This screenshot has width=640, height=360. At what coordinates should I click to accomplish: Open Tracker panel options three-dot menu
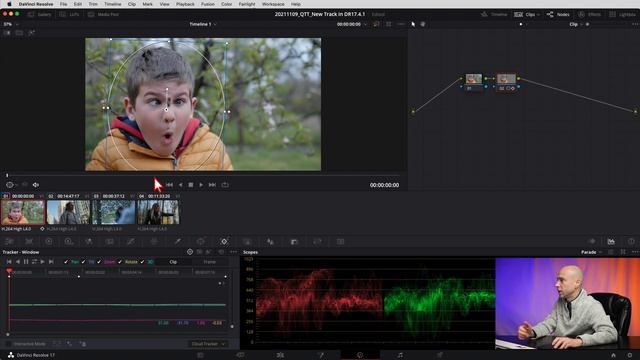(x=233, y=252)
